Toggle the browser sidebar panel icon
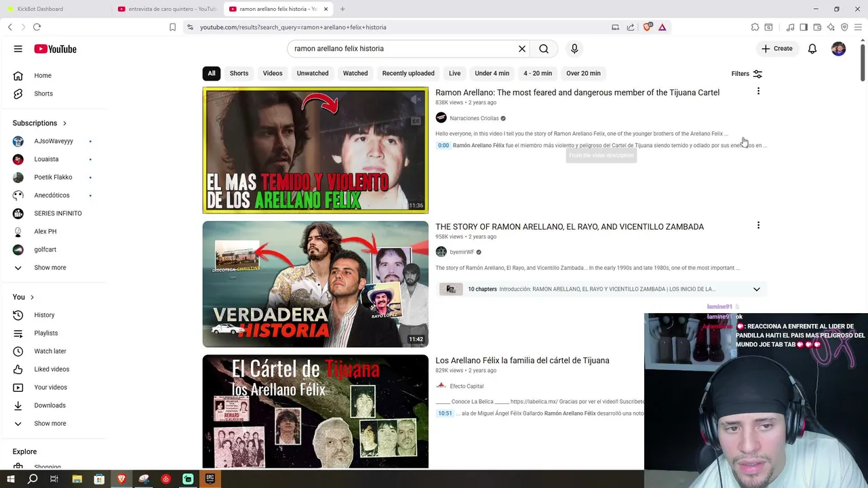 pyautogui.click(x=804, y=27)
